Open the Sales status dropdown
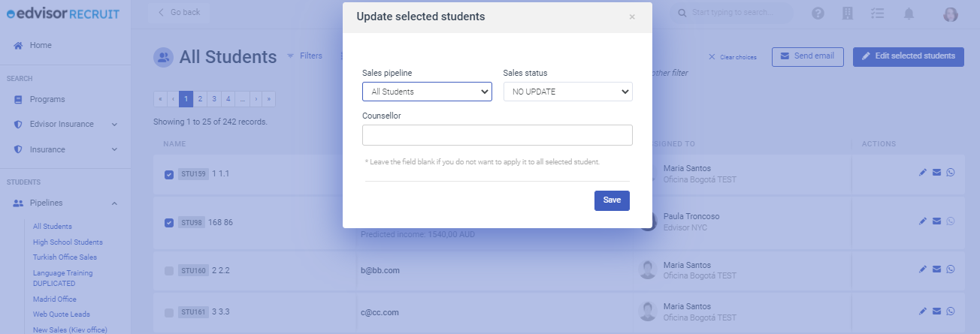The width and height of the screenshot is (980, 334). point(568,92)
